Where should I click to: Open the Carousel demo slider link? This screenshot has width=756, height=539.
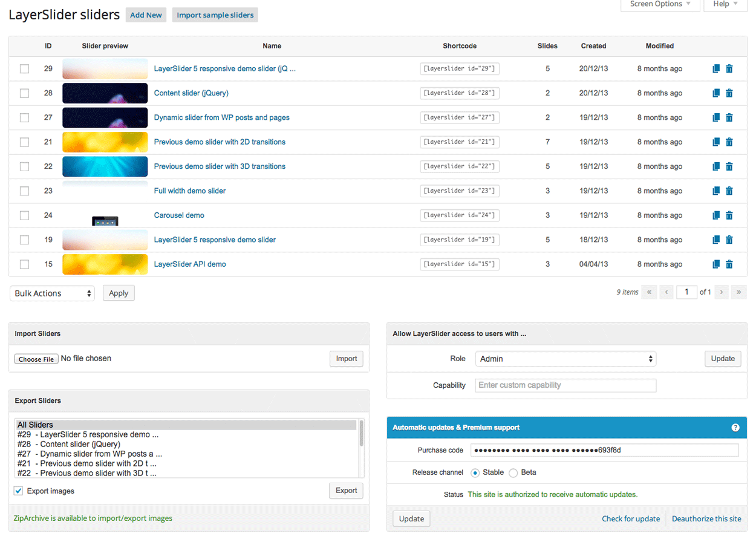(179, 215)
